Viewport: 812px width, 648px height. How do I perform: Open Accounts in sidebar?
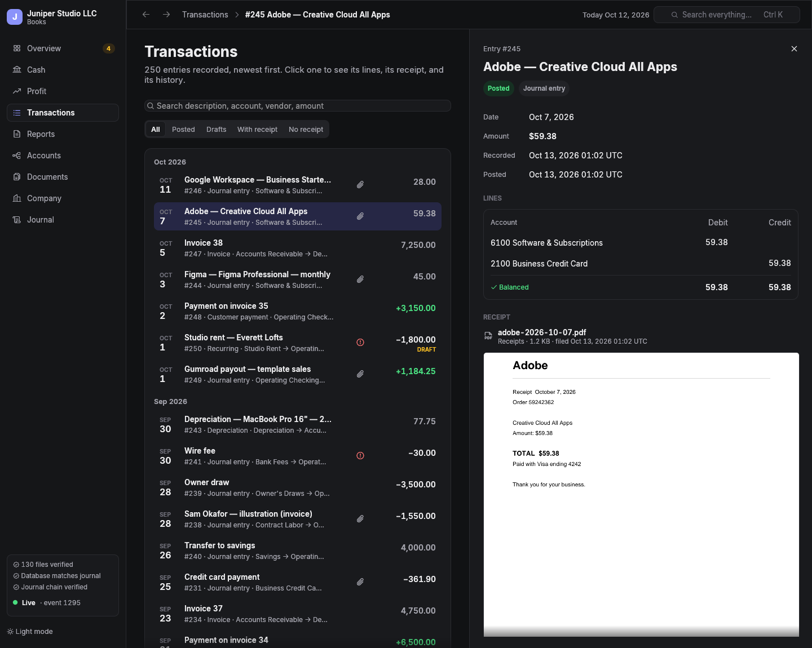[x=63, y=156]
